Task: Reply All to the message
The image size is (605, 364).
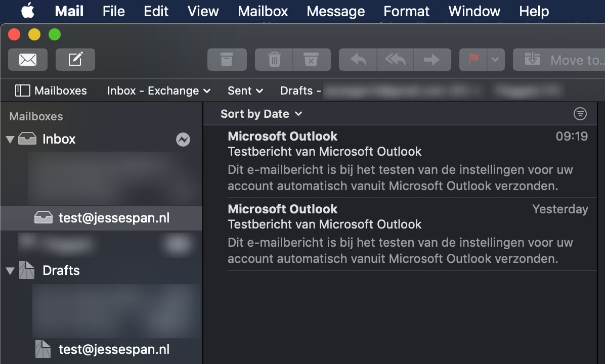Action: tap(395, 60)
